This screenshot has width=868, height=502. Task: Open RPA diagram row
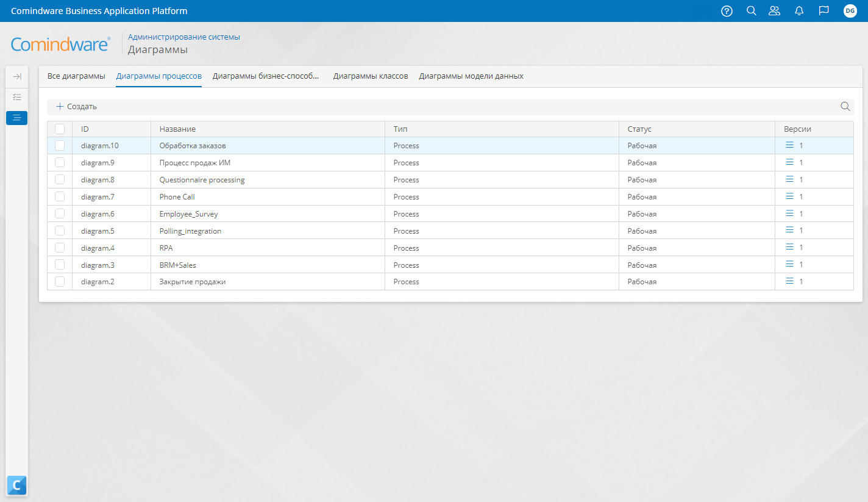coord(166,248)
